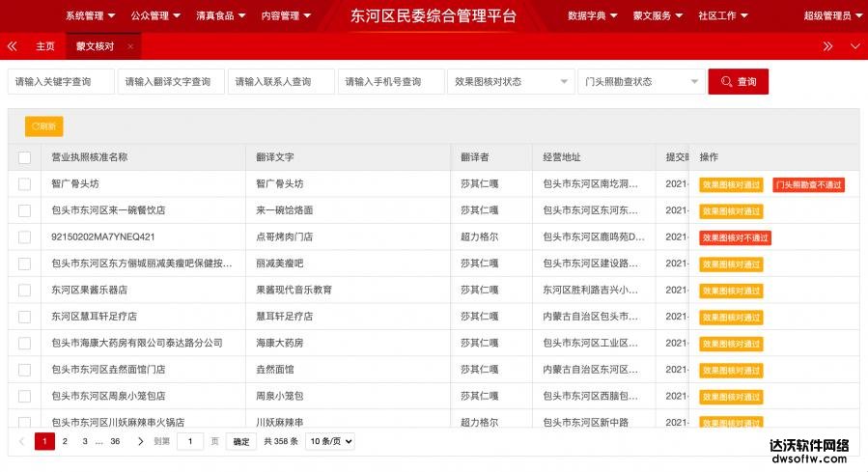This screenshot has width=868, height=472.
Task: Check the row for 包头市海康大药房有限公司泰达路分公司
Action: 24,343
